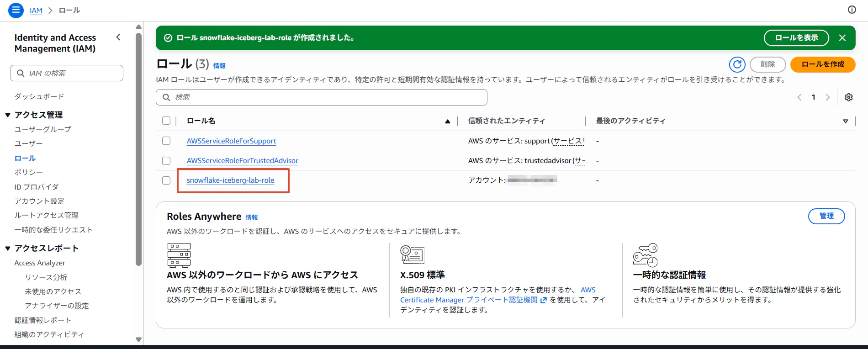The height and width of the screenshot is (349, 868).
Task: Collapse the IAM sidebar with the chevron
Action: coord(118,37)
